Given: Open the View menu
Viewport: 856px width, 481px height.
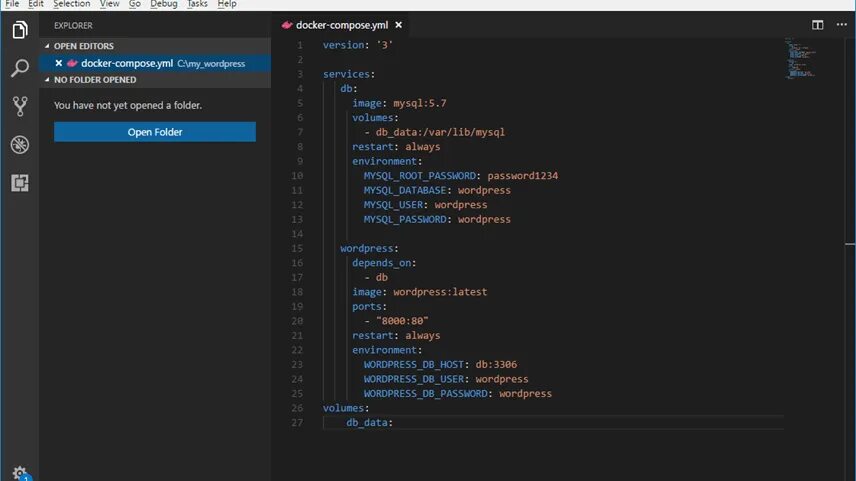Looking at the screenshot, I should pyautogui.click(x=109, y=4).
